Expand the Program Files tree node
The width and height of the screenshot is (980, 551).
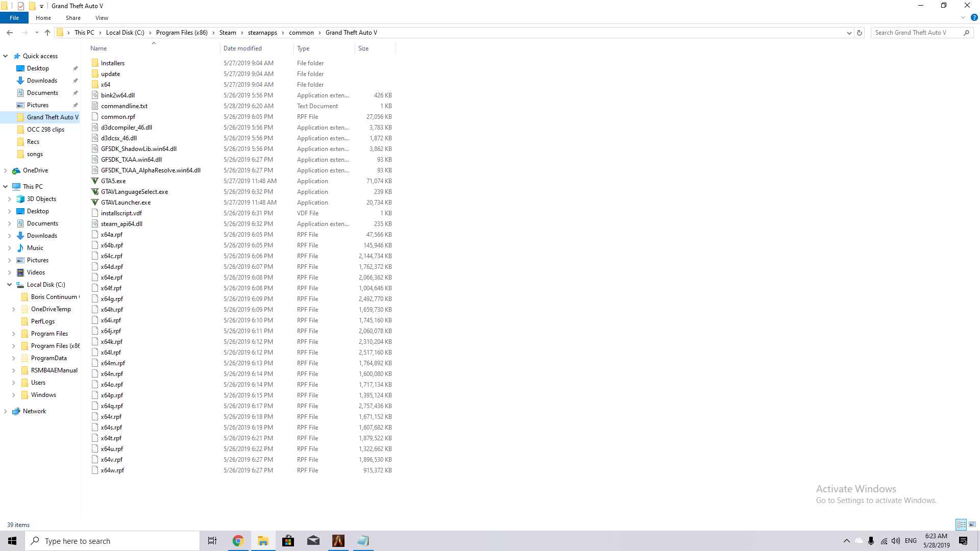(14, 334)
